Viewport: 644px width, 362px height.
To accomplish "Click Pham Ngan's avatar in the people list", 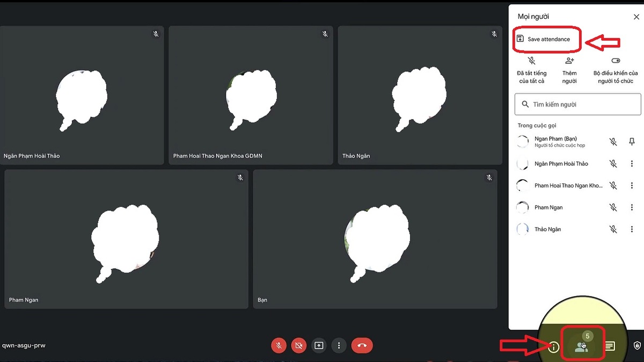I will tap(522, 208).
